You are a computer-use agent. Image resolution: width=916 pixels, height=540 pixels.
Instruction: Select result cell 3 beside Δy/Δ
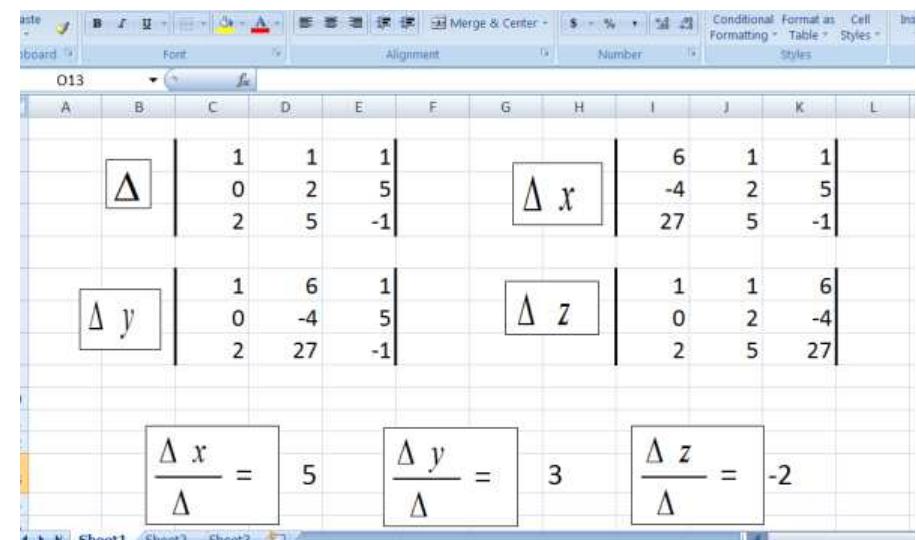coord(554,475)
